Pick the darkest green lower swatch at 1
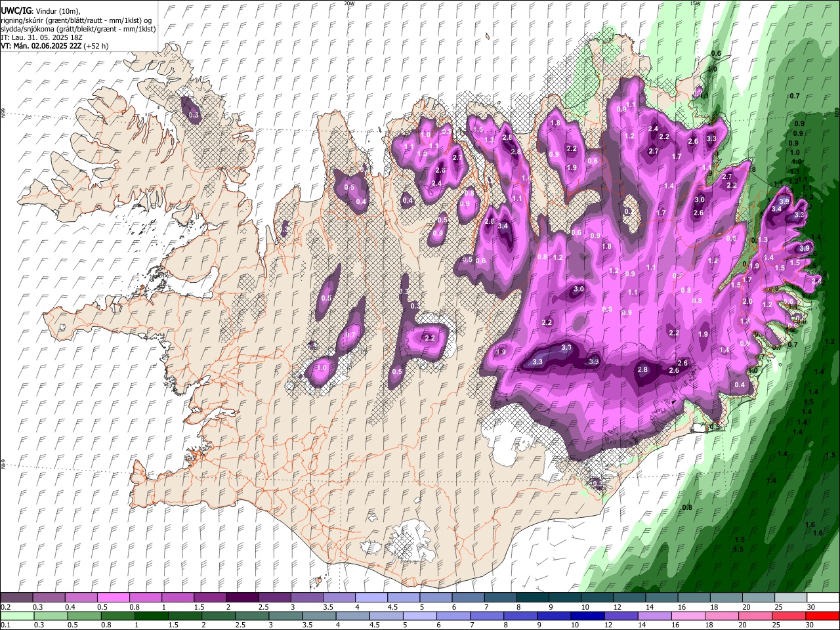The image size is (840, 630). click(x=152, y=616)
